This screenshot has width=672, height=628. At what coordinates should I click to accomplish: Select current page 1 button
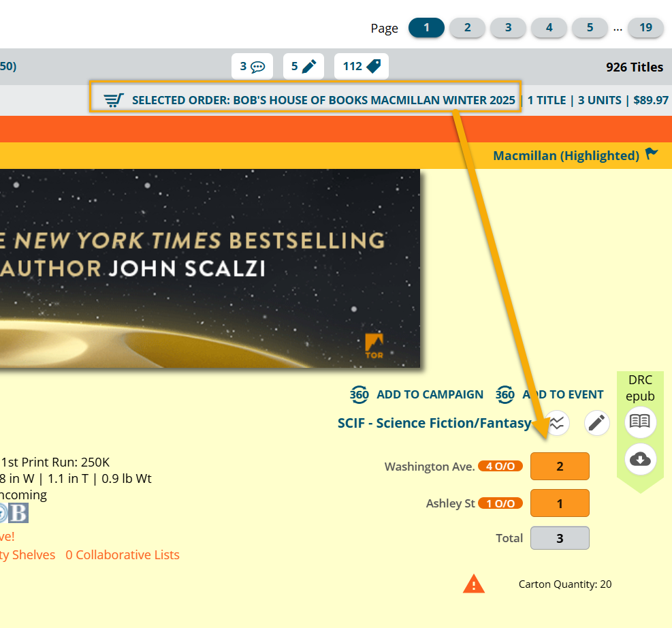pos(426,28)
